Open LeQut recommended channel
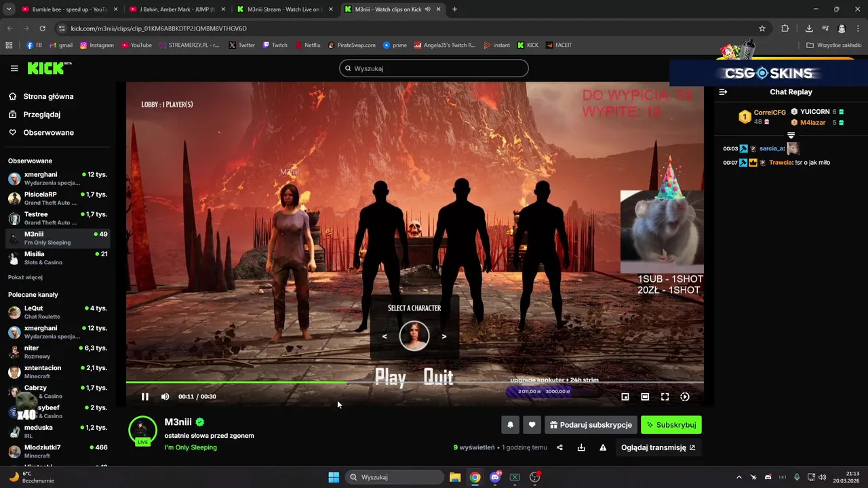Viewport: 868px width, 488px height. click(58, 312)
